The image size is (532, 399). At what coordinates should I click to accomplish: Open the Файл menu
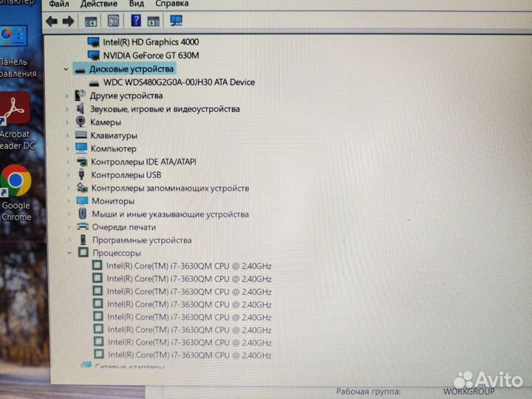pyautogui.click(x=59, y=4)
